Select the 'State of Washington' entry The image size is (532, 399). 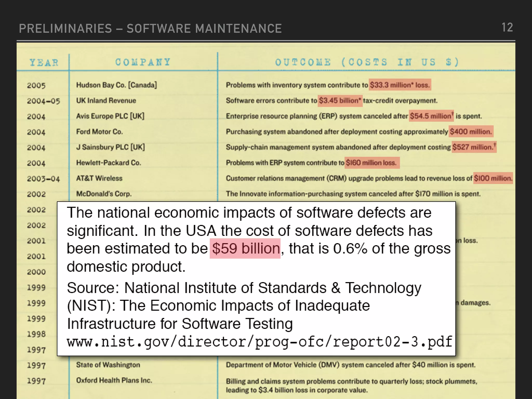coord(108,365)
